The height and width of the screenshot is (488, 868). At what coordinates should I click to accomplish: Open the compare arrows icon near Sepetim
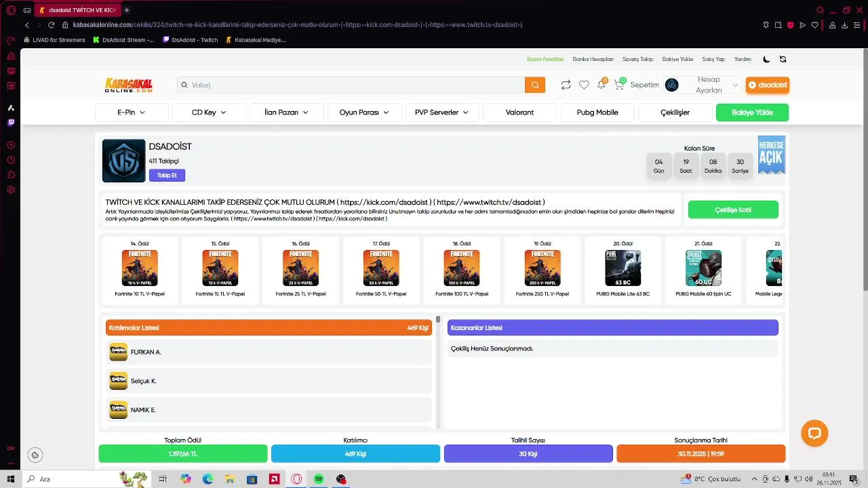[x=566, y=85]
